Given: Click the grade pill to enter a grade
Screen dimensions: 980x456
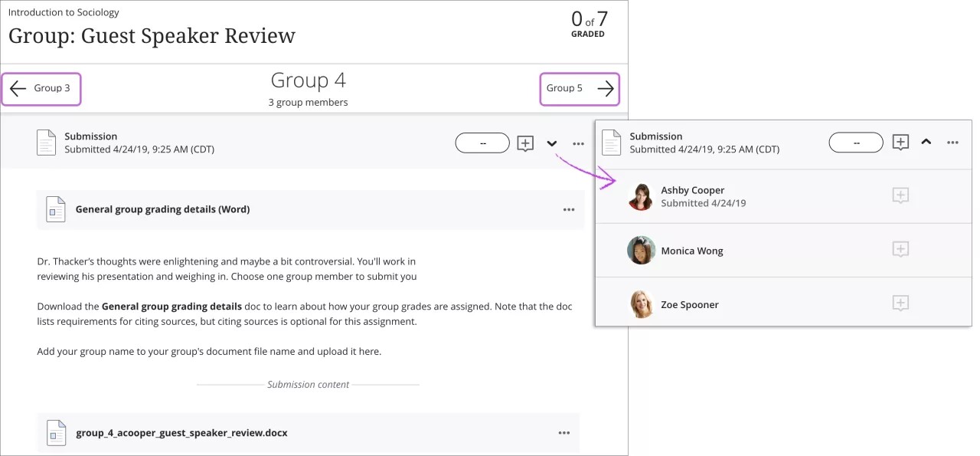Looking at the screenshot, I should (482, 143).
